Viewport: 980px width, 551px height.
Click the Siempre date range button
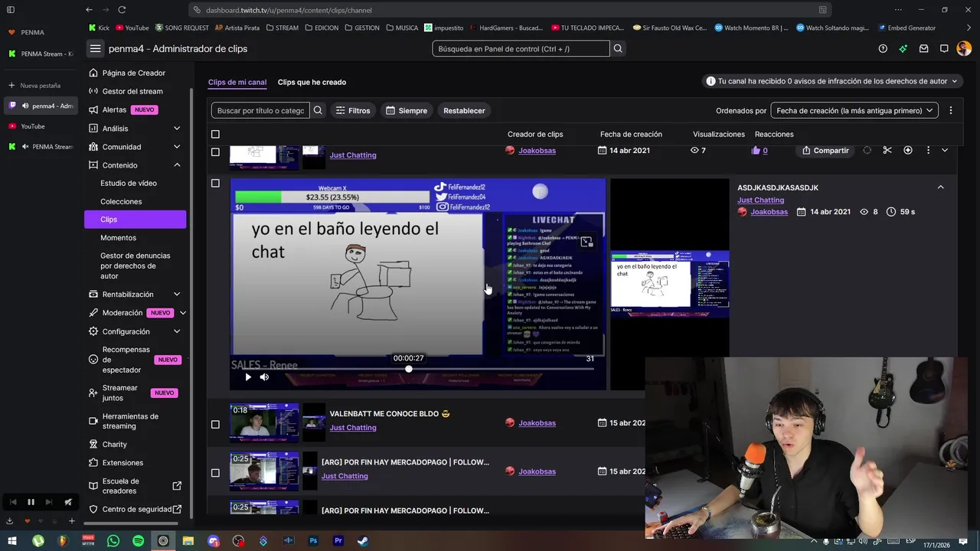coord(407,110)
